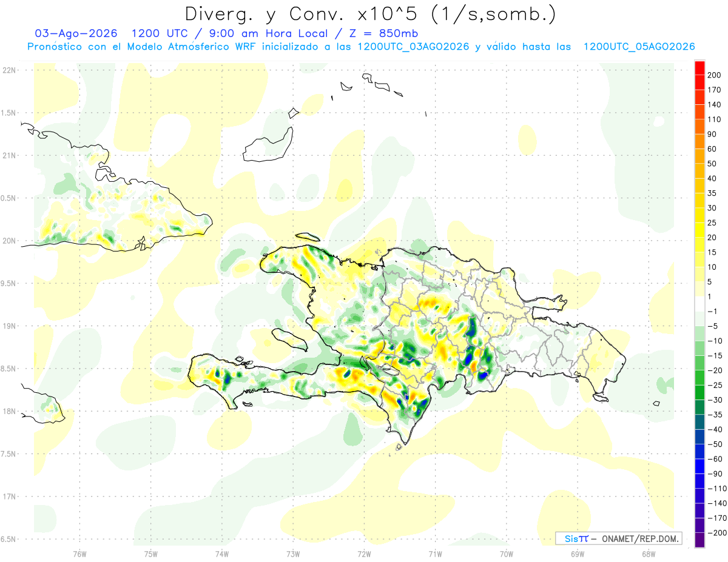
Task: Click the legend value '-1'
Action: tap(712, 311)
